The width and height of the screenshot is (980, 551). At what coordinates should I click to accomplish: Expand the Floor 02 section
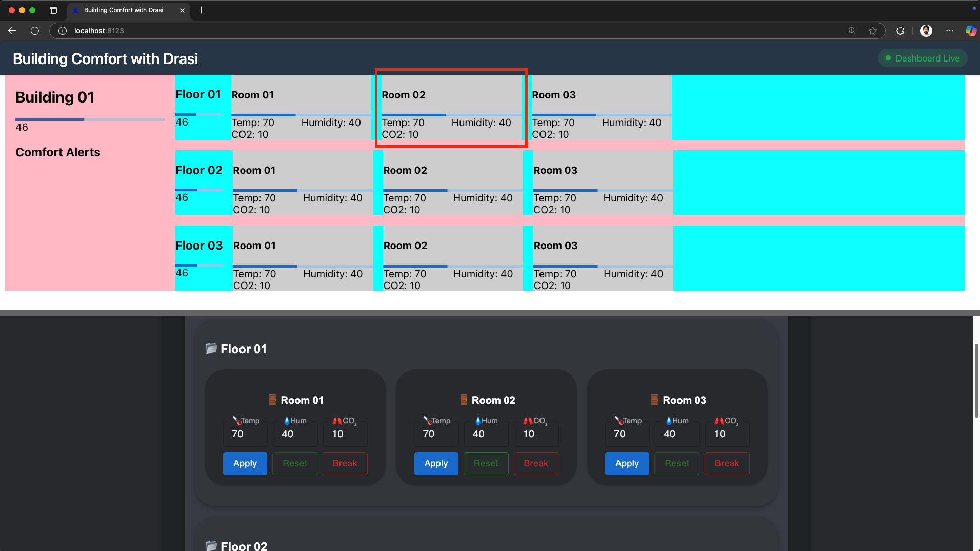[x=243, y=545]
